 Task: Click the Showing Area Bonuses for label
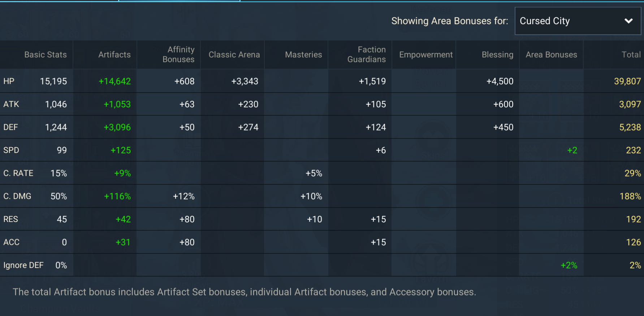[450, 21]
